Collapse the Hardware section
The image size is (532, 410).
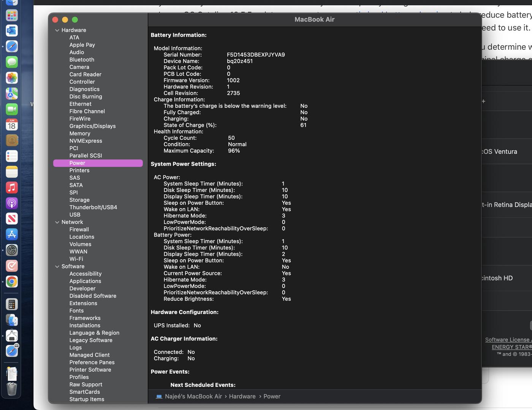[x=57, y=30]
